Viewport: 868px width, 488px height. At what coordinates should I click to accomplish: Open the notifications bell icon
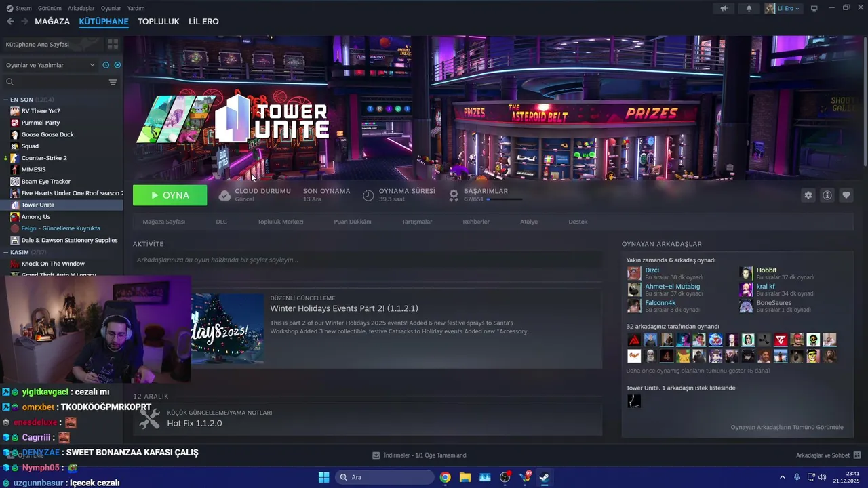point(749,8)
